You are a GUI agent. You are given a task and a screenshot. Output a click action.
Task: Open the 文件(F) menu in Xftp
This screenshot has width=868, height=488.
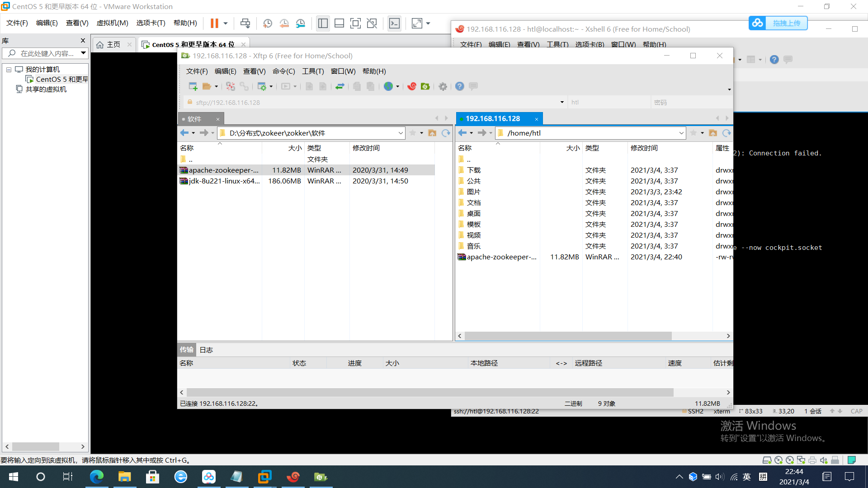[197, 71]
